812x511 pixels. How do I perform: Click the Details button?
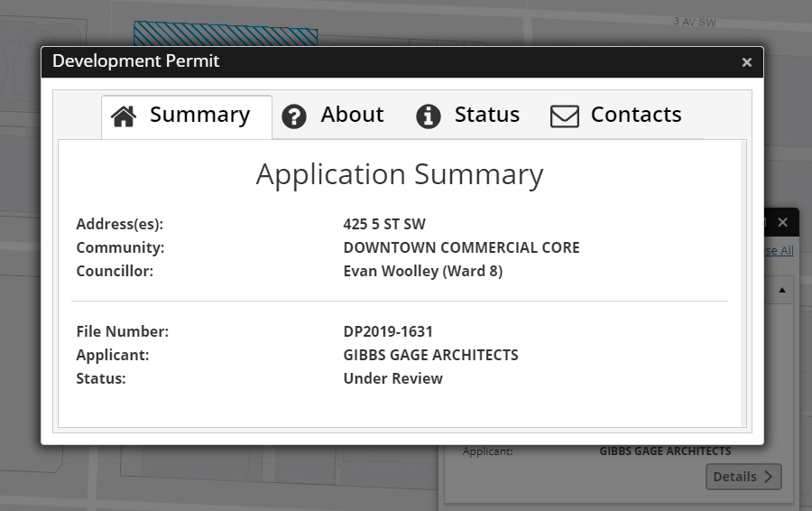743,477
